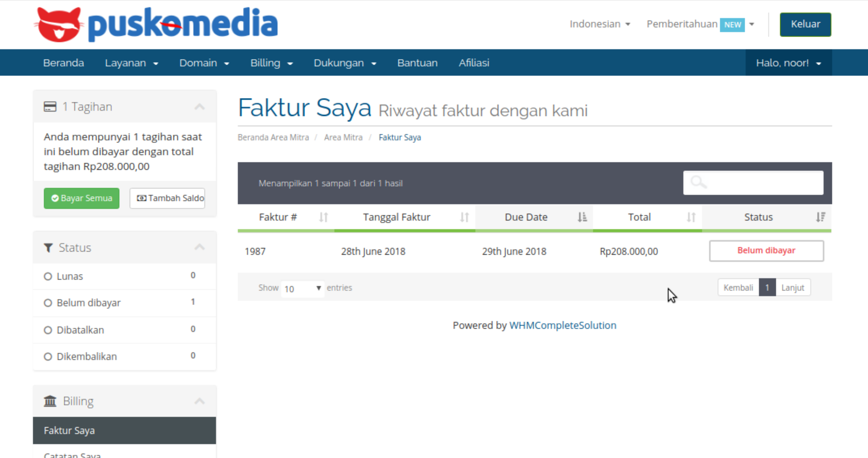Open Bantuan in the navbar
The height and width of the screenshot is (458, 868).
(417, 63)
